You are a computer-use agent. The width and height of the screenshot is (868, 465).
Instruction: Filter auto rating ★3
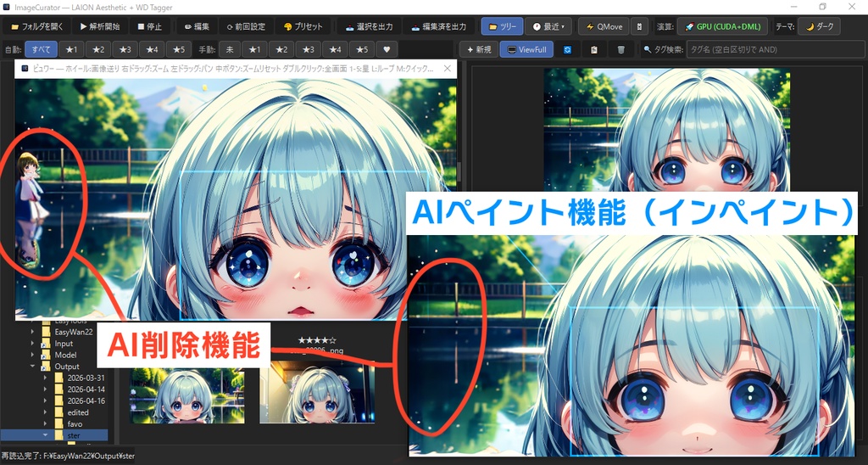pos(125,49)
